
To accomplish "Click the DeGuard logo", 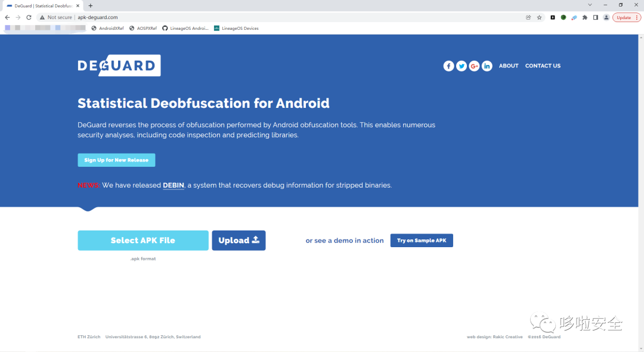I will 119,66.
